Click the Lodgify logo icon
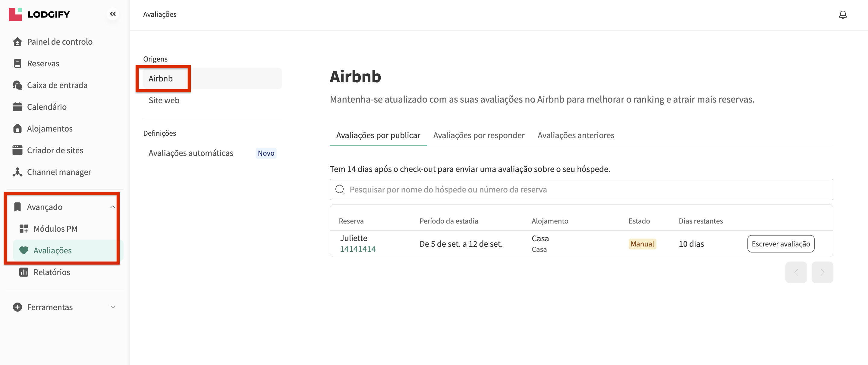This screenshot has width=868, height=365. pos(15,14)
